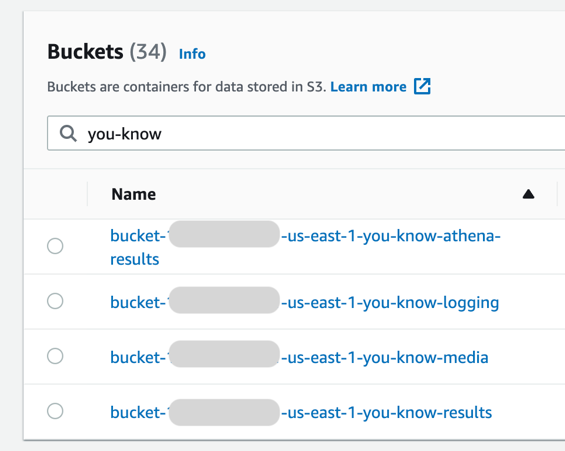Click column divider right of sort arrow

[x=557, y=194]
